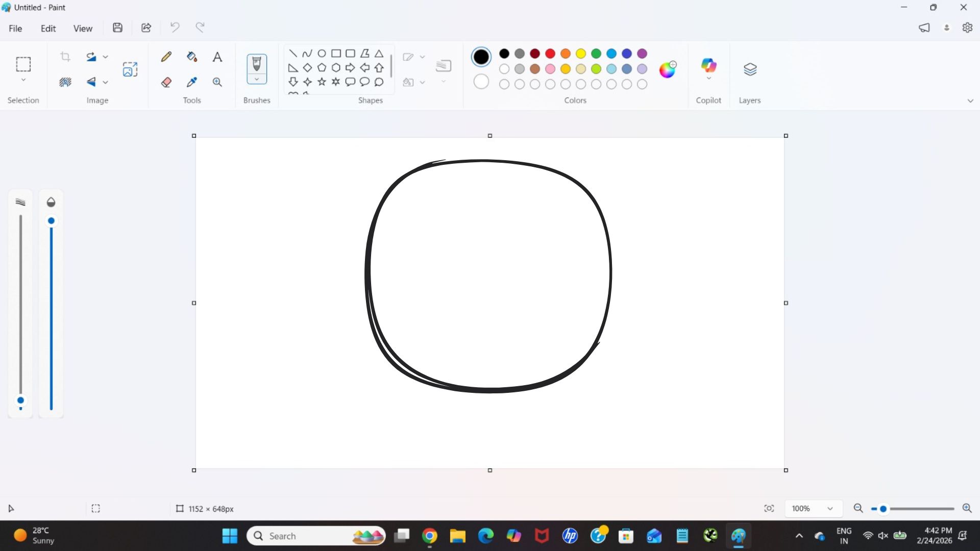Viewport: 980px width, 551px height.
Task: Select the Color picker tool
Action: tap(191, 82)
